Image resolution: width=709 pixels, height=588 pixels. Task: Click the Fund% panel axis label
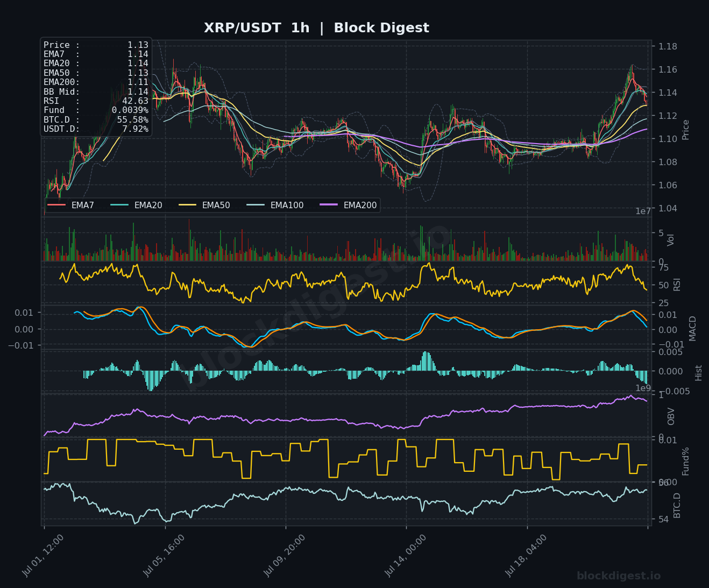click(x=686, y=461)
